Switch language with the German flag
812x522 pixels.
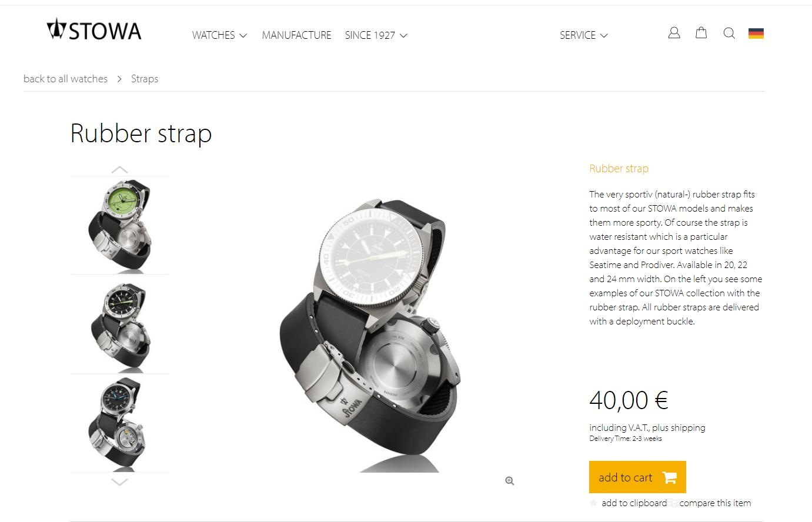(x=756, y=34)
